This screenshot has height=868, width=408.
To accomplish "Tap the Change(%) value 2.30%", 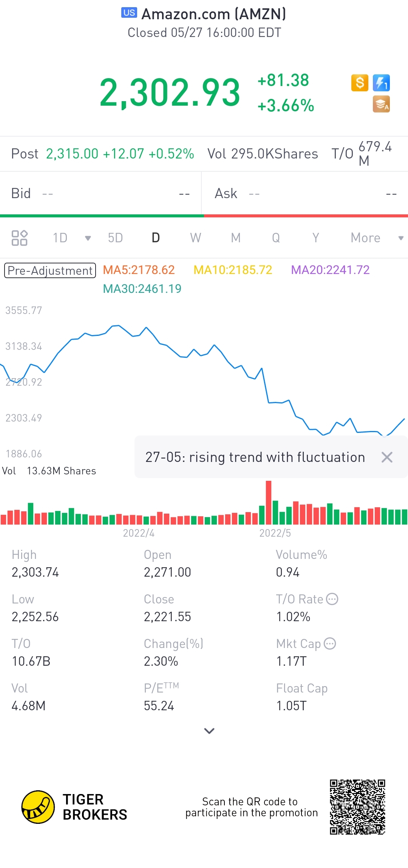I will point(161,661).
